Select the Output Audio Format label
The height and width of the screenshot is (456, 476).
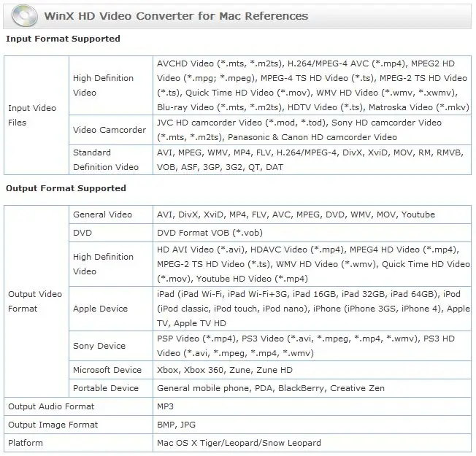51,406
